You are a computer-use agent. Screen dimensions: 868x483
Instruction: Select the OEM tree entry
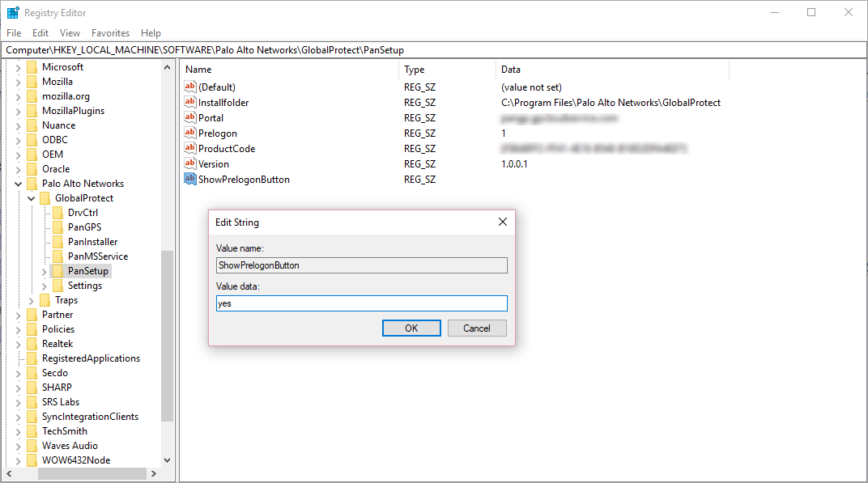click(x=53, y=155)
